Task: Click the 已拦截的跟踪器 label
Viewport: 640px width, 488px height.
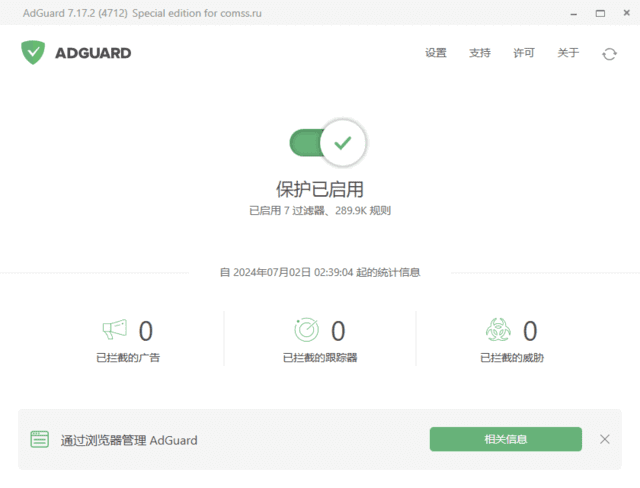Action: pyautogui.click(x=320, y=357)
